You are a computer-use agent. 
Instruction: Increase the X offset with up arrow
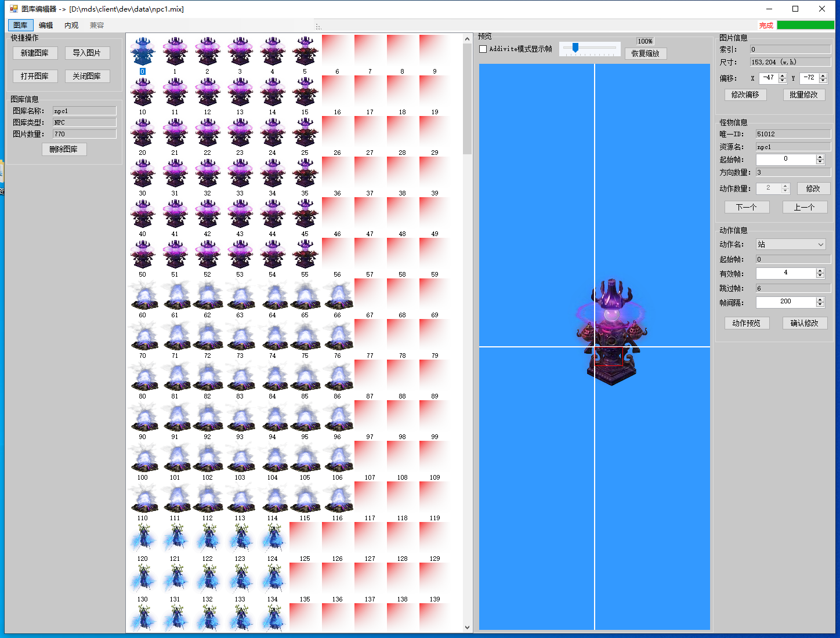(783, 75)
